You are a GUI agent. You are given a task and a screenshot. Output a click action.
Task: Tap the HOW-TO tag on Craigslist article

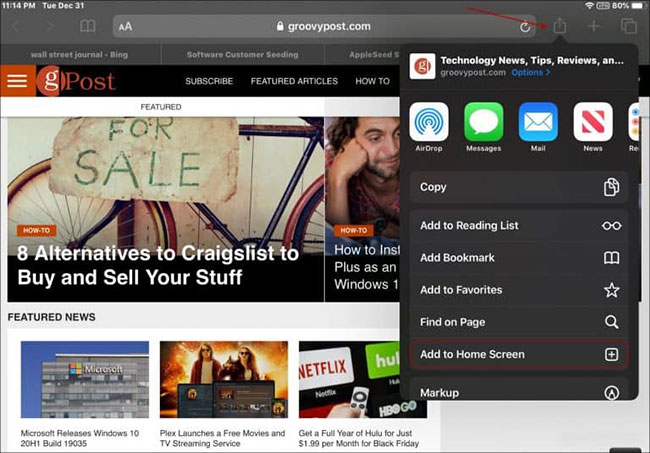[x=36, y=230]
